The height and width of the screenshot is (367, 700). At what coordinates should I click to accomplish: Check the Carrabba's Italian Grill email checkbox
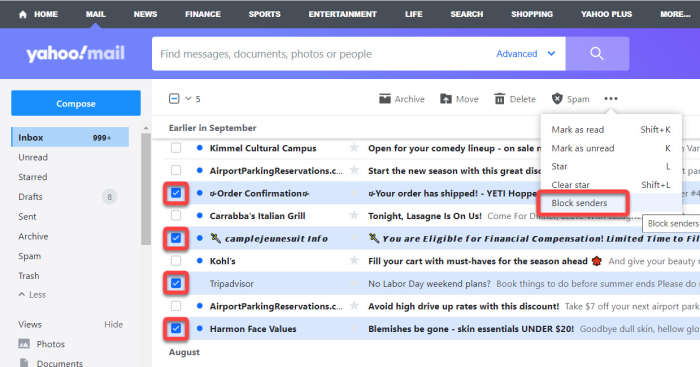pos(176,216)
